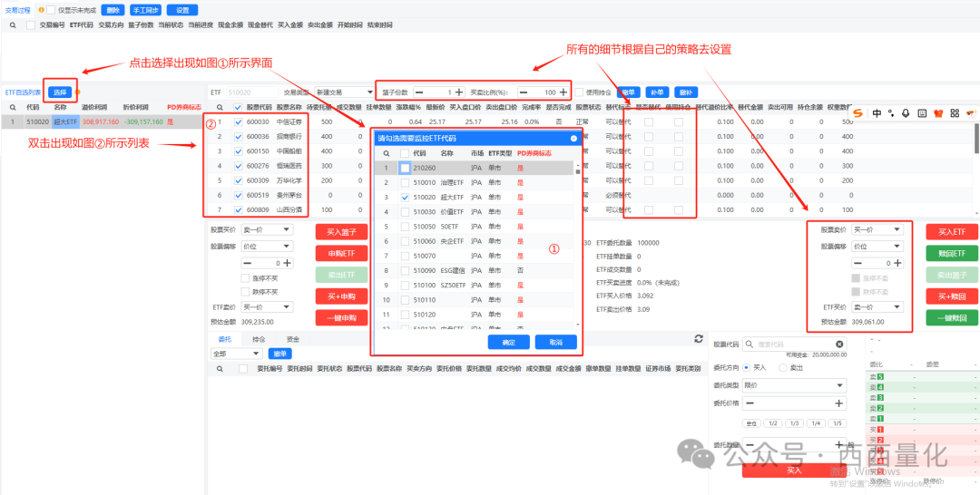The height and width of the screenshot is (495, 980).
Task: Open left 股票偏移 价位 dropdown
Action: [x=267, y=247]
